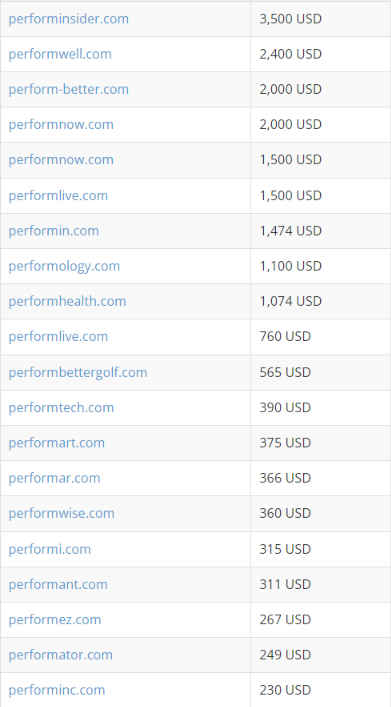Viewport: 391px width, 707px height.
Task: Open the performar.com link
Action: click(x=55, y=478)
